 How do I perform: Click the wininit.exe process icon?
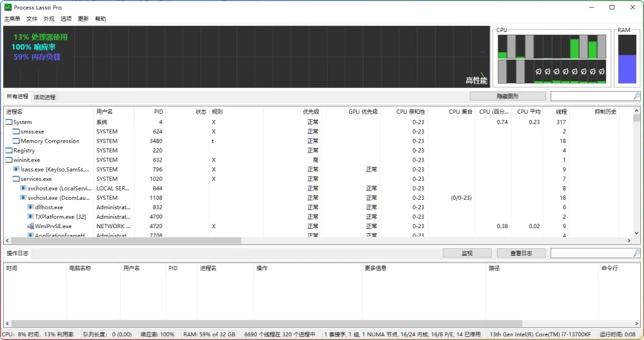point(9,160)
